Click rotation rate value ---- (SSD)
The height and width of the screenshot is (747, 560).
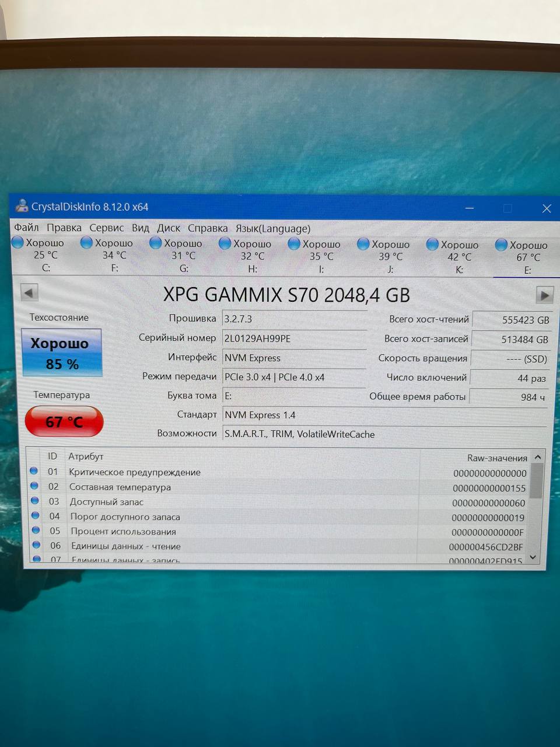(510, 358)
